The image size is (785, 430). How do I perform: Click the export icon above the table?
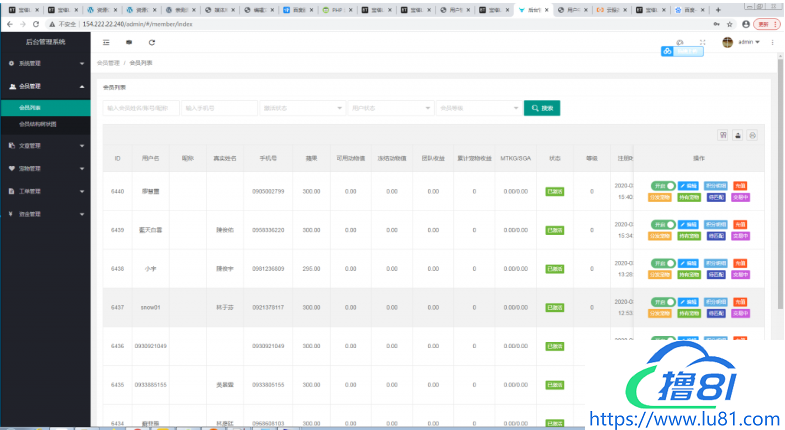(738, 135)
